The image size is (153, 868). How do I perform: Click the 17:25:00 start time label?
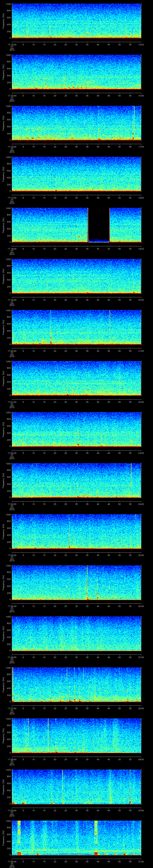click(x=12, y=606)
